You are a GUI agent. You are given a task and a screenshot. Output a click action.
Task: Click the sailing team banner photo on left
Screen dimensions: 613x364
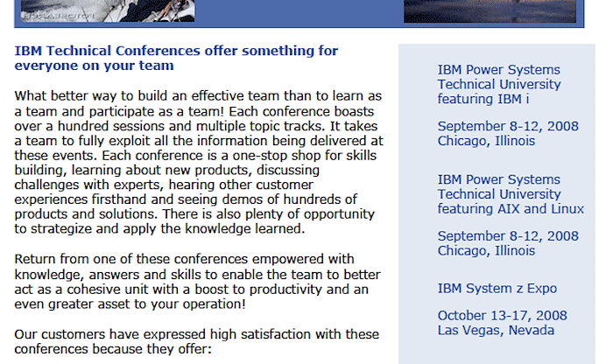(x=108, y=10)
